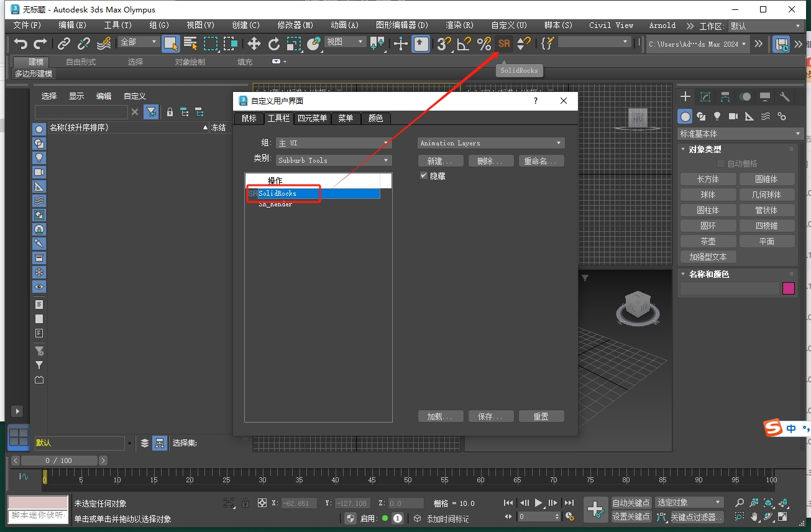The height and width of the screenshot is (532, 811).
Task: Click the 重置 button
Action: coord(541,416)
